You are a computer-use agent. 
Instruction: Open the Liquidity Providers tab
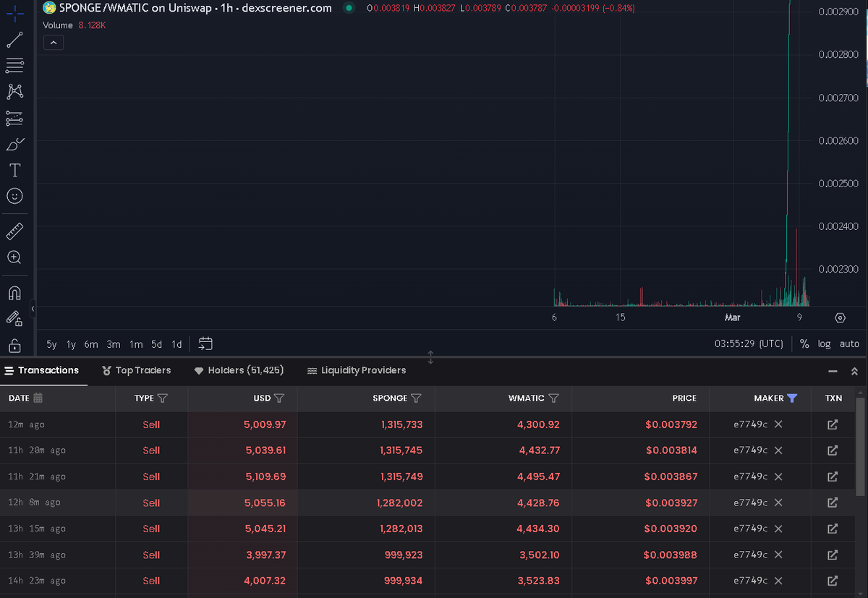357,370
